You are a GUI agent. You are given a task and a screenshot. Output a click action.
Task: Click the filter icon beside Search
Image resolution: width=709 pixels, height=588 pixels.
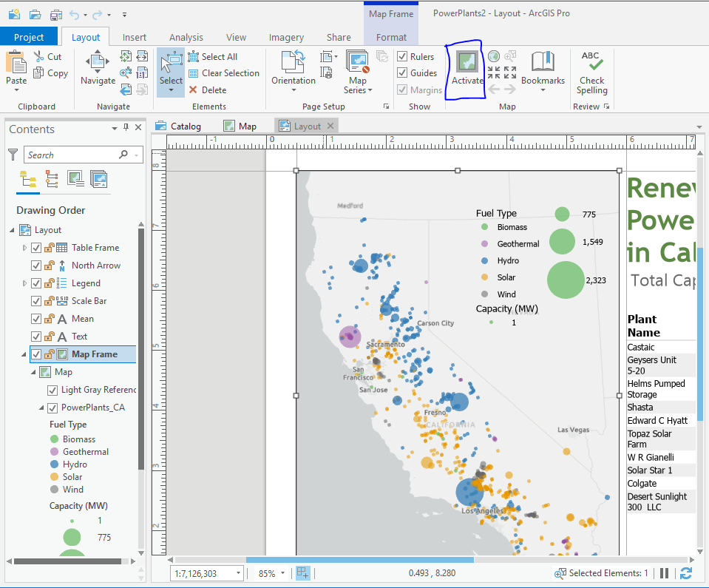(15, 154)
